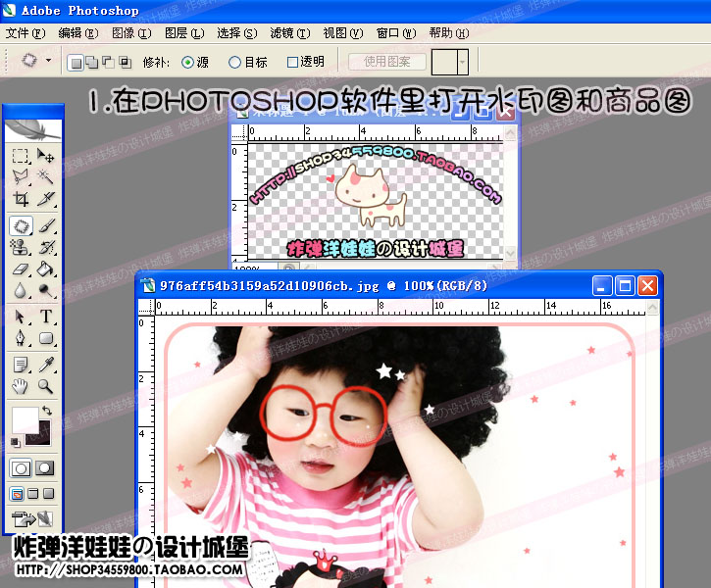Viewport: 711px width, 588px height.
Task: Click scroll-down arrow in watermark window
Action: (511, 253)
